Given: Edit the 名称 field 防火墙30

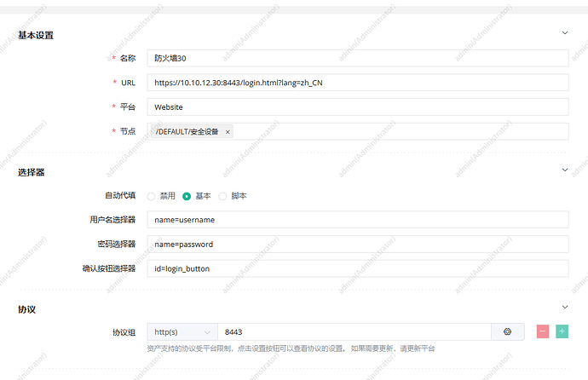Looking at the screenshot, I should pos(358,59).
